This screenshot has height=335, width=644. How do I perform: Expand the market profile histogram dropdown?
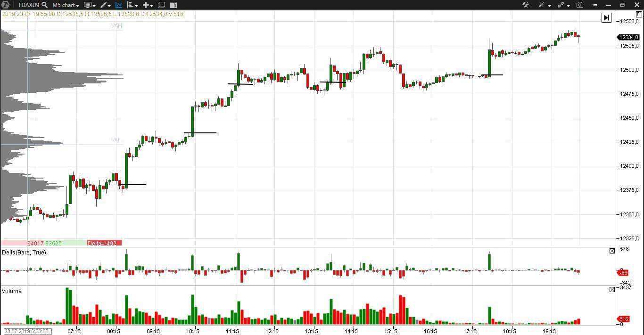click(x=132, y=5)
